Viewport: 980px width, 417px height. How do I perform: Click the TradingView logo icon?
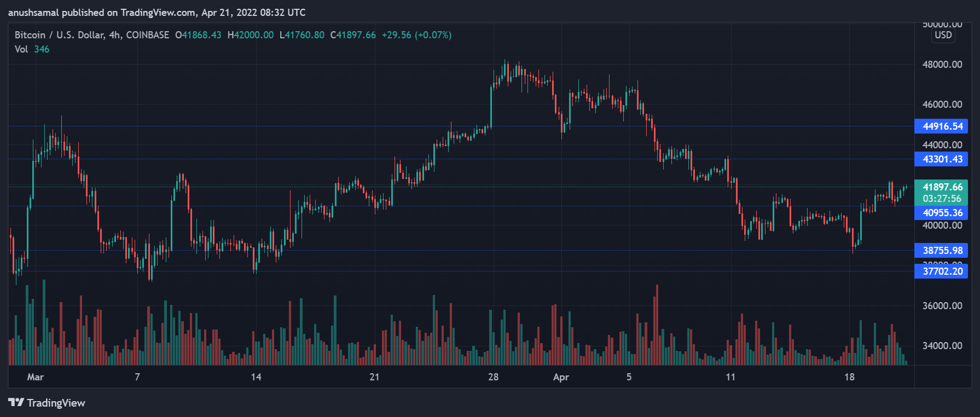pos(16,403)
